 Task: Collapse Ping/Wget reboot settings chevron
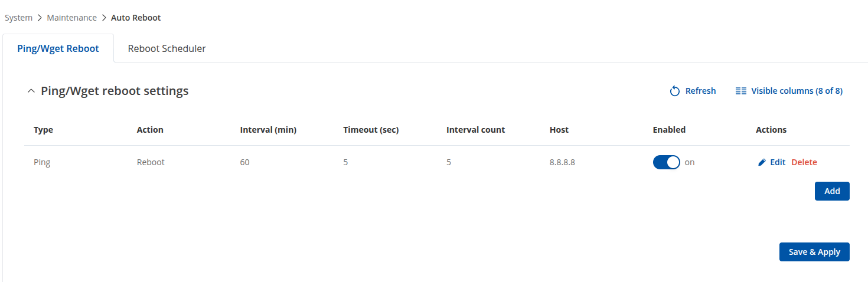click(x=31, y=91)
